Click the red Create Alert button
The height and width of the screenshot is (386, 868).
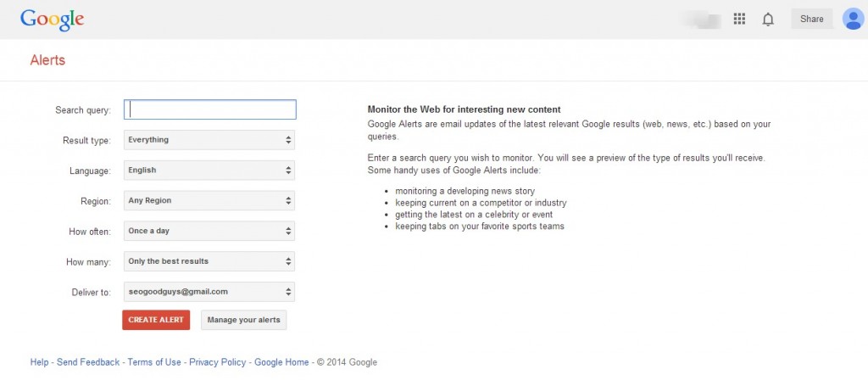click(156, 320)
